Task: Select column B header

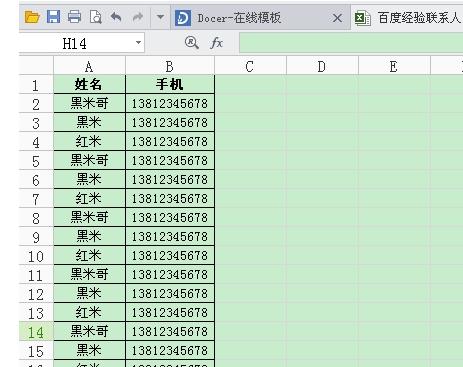Action: 170,66
